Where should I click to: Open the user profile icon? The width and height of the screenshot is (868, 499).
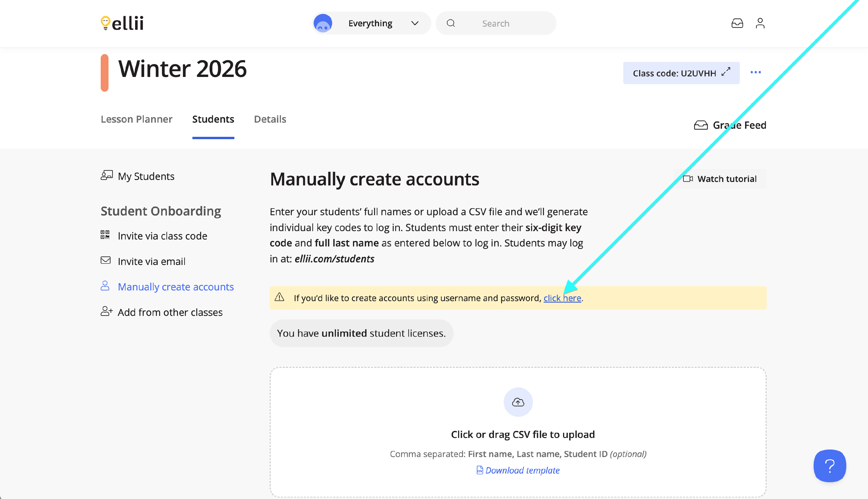(x=760, y=23)
